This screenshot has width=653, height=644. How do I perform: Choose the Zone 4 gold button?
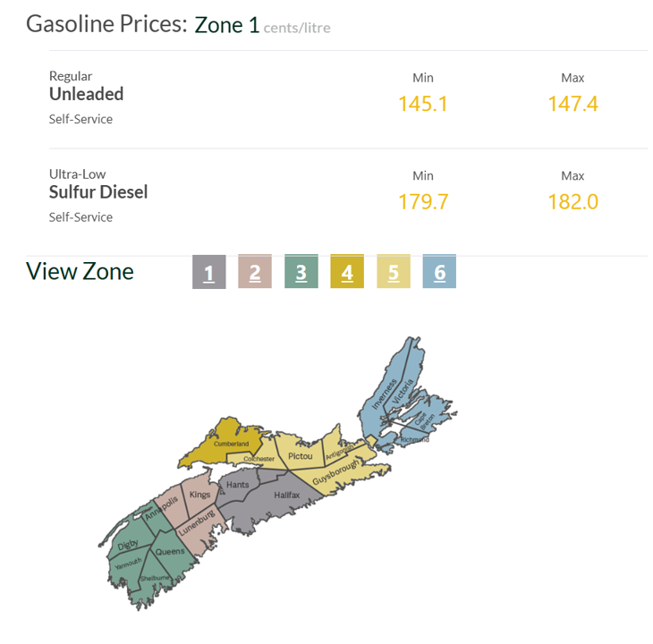(x=347, y=273)
